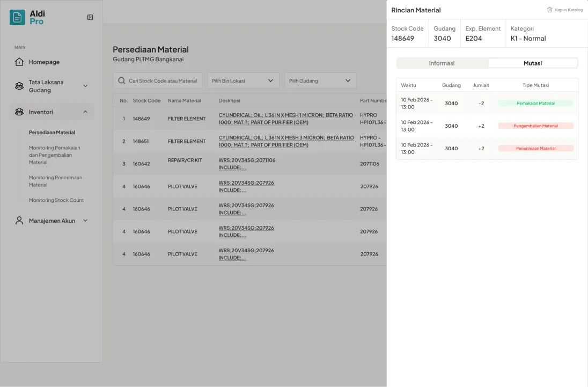This screenshot has width=588, height=387.
Task: Select the Mutasi tab
Action: pos(533,63)
